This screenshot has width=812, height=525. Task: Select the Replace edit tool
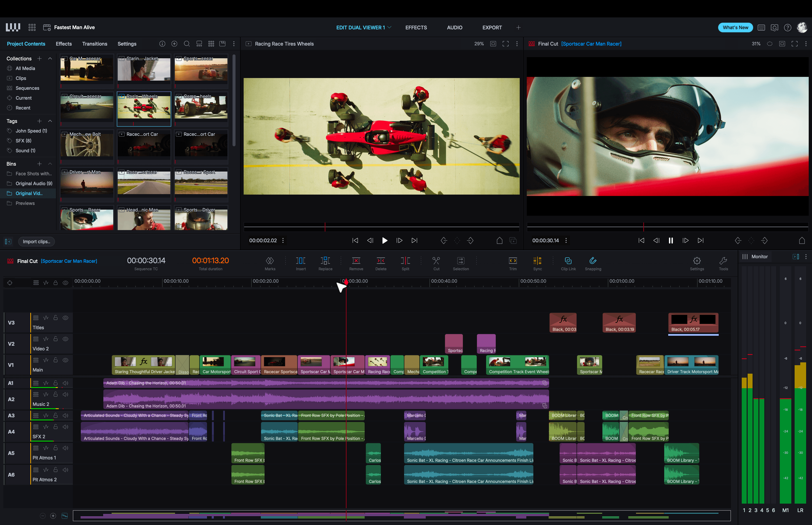[x=325, y=263]
